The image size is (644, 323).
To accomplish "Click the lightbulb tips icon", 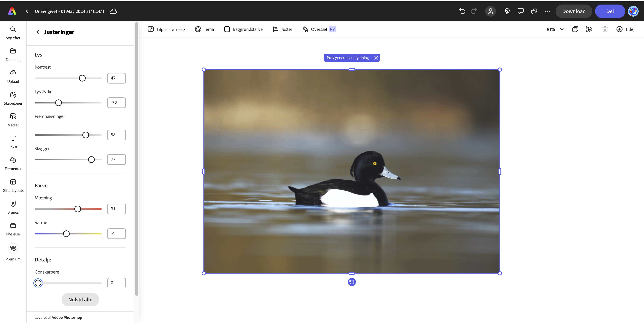I will (x=507, y=11).
